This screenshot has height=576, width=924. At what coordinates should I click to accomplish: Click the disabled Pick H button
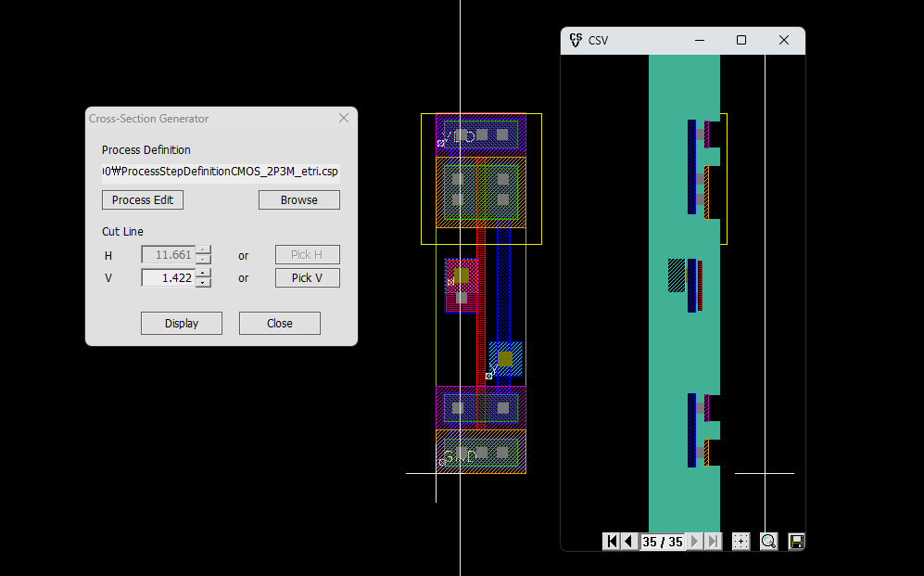click(x=307, y=255)
